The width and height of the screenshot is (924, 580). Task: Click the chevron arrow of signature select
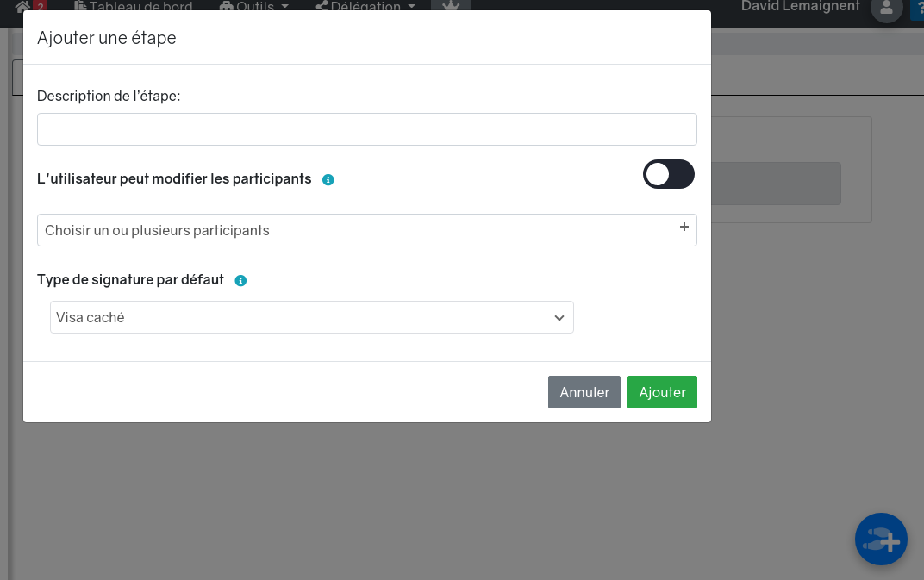[559, 318]
